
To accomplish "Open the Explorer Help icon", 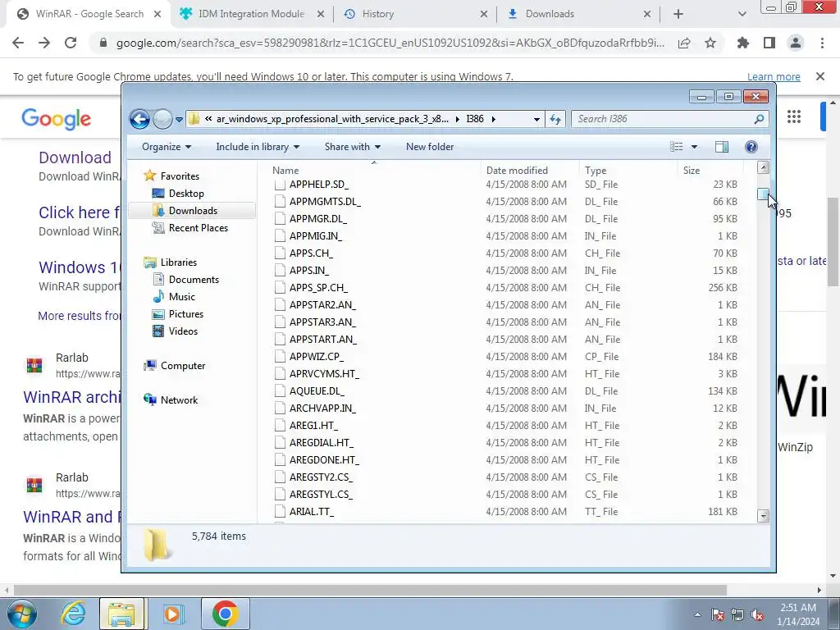I will tap(751, 147).
